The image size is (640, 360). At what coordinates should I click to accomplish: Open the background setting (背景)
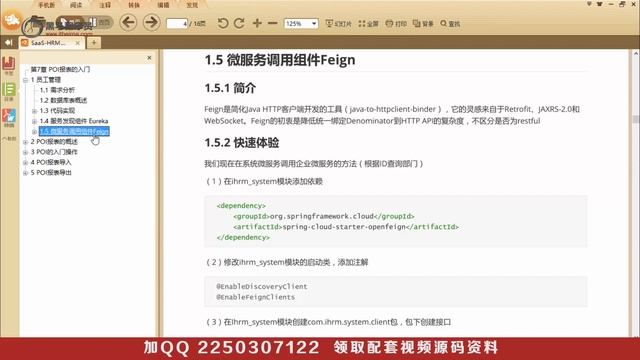423,24
